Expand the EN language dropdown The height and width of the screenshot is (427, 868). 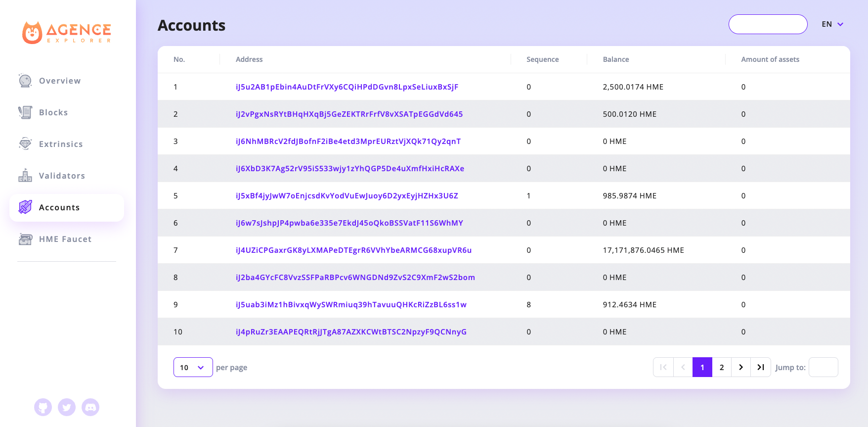pyautogui.click(x=832, y=24)
